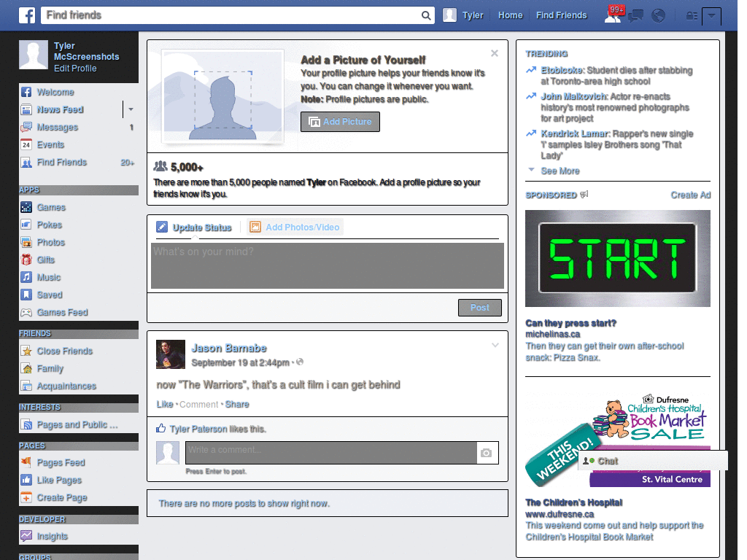Click the Facebook logo icon

click(x=27, y=15)
